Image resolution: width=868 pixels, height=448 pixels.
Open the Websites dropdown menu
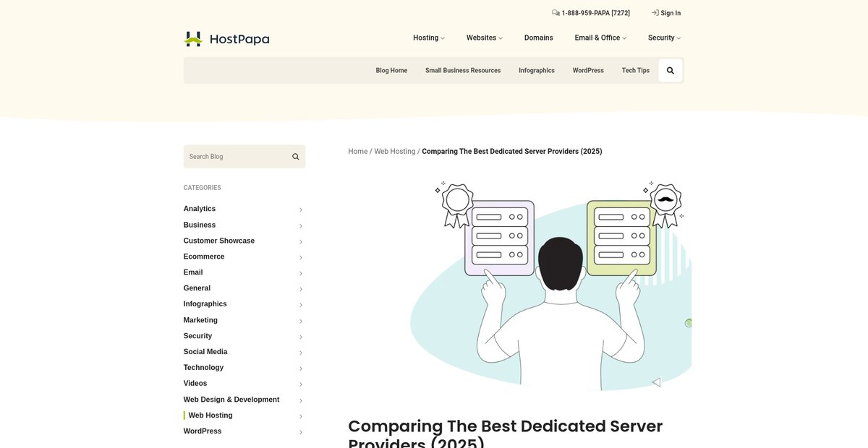tap(485, 38)
